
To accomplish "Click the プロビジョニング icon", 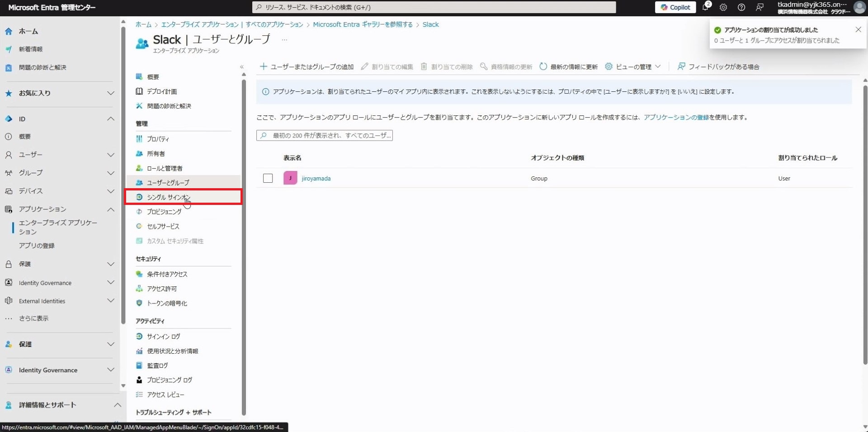I will coord(139,212).
